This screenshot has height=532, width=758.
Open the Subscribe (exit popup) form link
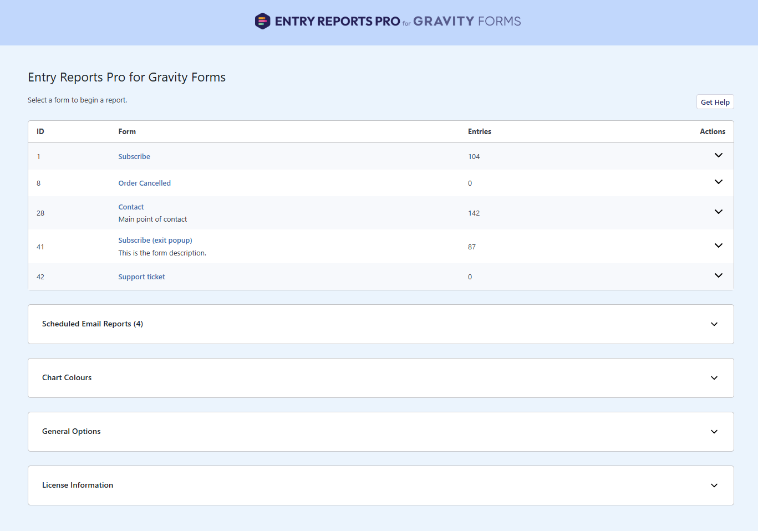tap(155, 240)
